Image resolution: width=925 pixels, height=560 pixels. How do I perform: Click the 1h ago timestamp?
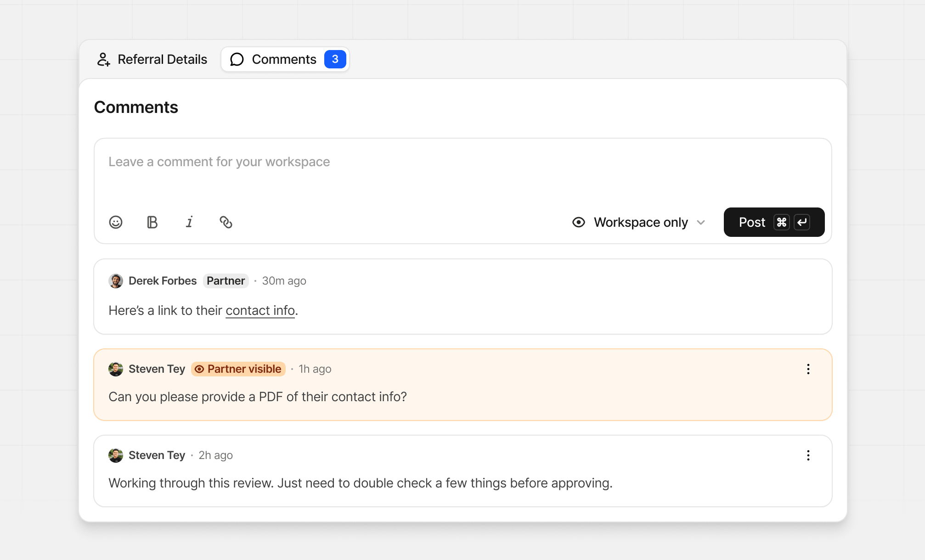[315, 369]
